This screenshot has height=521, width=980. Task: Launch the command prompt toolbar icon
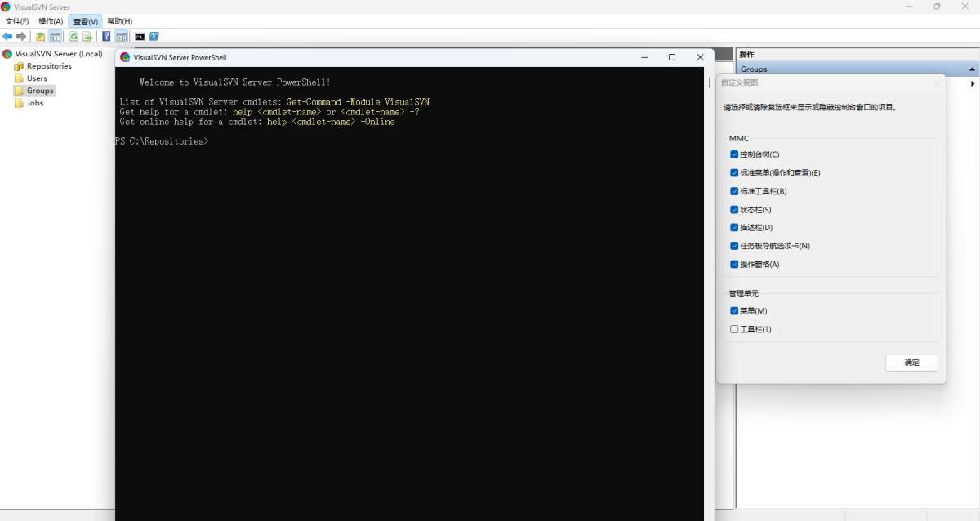pyautogui.click(x=140, y=37)
